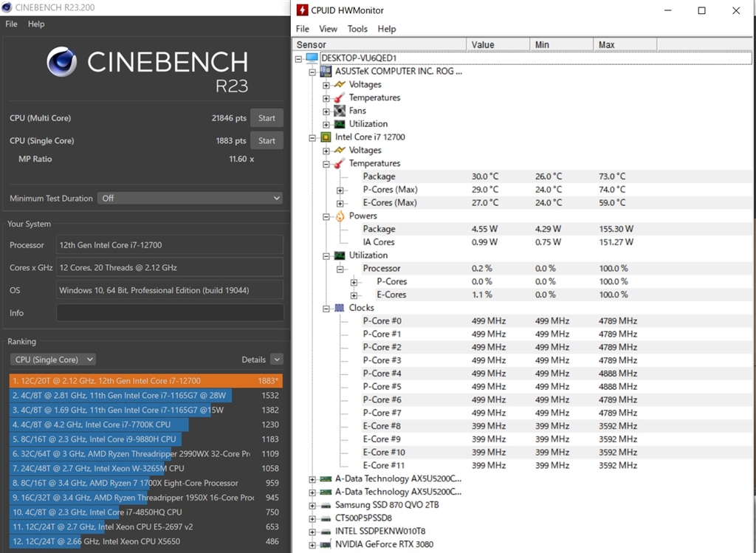Click the Max column header

[625, 44]
